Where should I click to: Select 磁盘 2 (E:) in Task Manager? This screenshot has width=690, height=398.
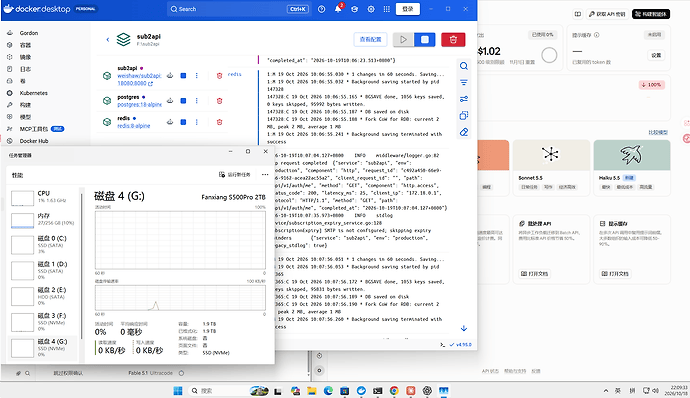point(43,296)
